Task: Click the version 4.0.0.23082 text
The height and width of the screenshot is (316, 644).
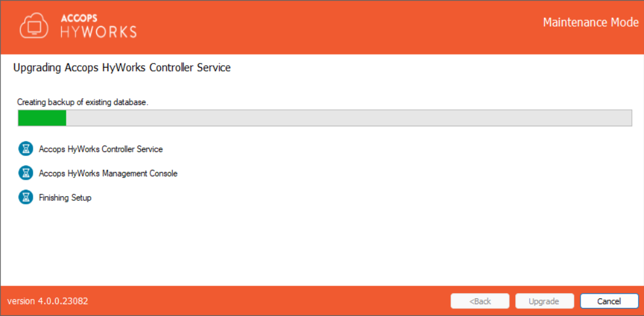Action: coord(48,301)
